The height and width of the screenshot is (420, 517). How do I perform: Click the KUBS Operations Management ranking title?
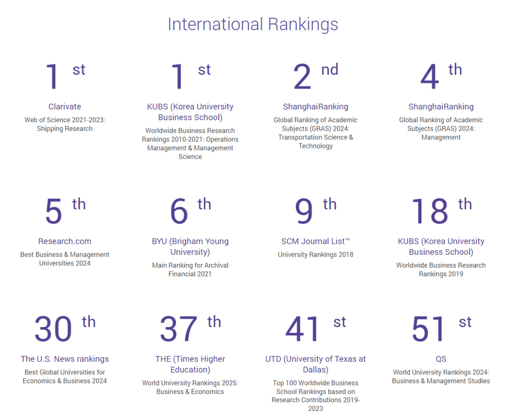[190, 112]
